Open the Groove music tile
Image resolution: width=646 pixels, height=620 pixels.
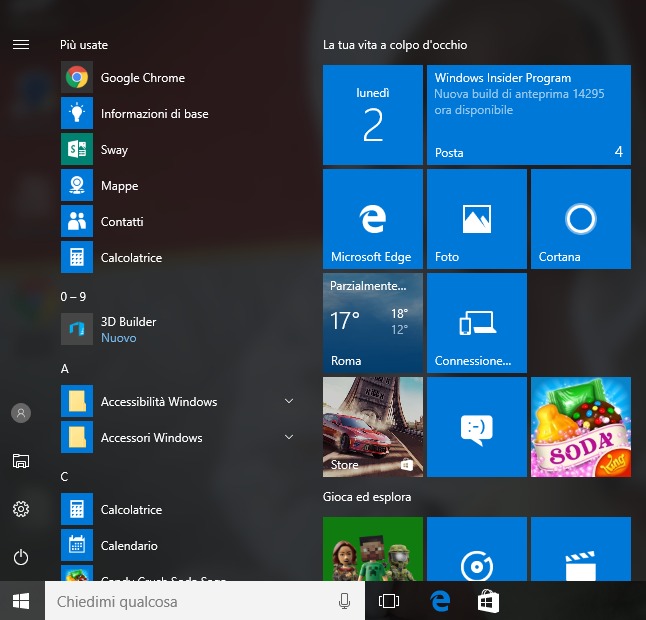coord(477,549)
